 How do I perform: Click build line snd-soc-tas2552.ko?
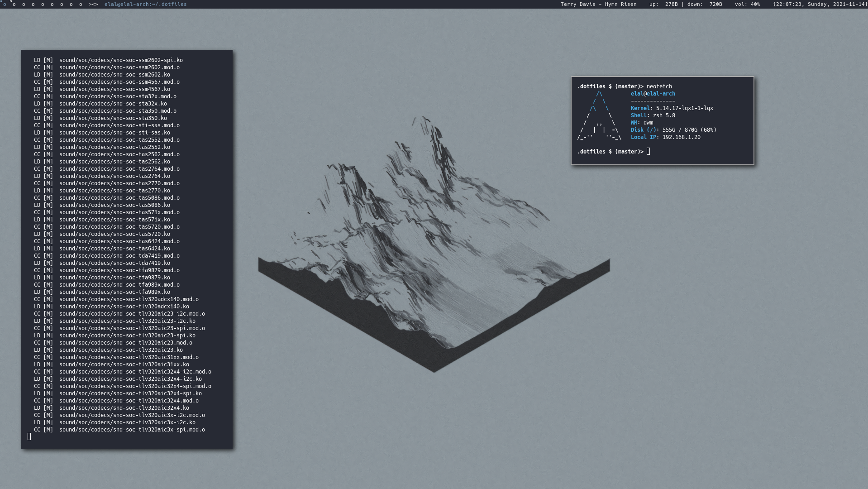102,147
